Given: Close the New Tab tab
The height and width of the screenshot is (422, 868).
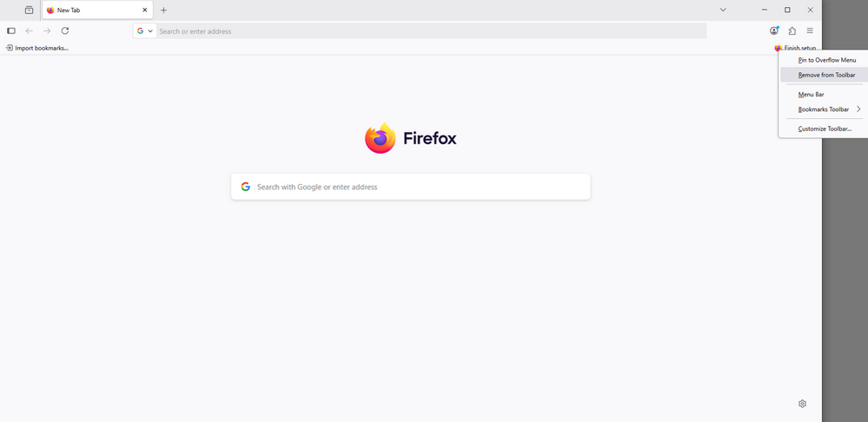Looking at the screenshot, I should pos(145,10).
